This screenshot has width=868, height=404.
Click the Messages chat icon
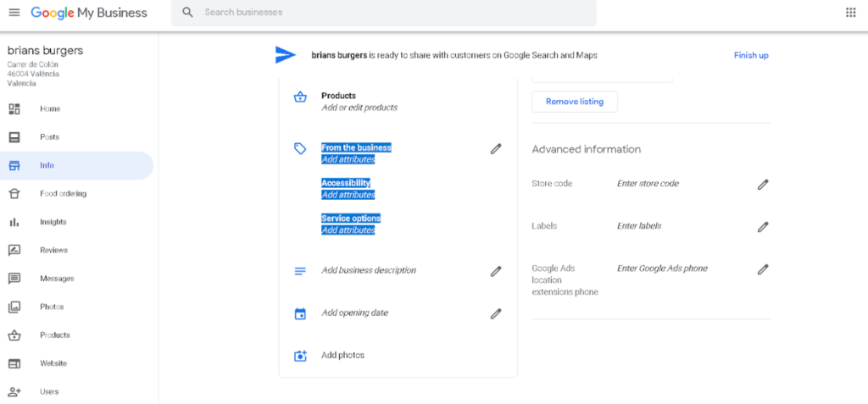(14, 279)
